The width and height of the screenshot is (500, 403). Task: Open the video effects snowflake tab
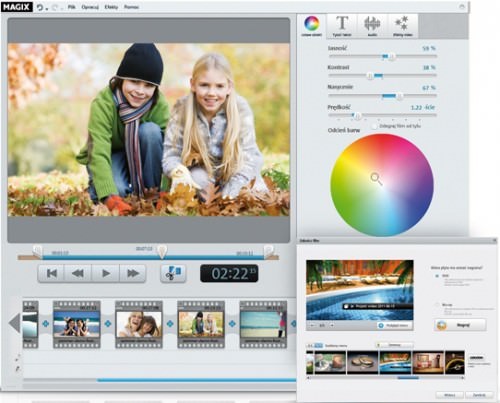pyautogui.click(x=402, y=26)
